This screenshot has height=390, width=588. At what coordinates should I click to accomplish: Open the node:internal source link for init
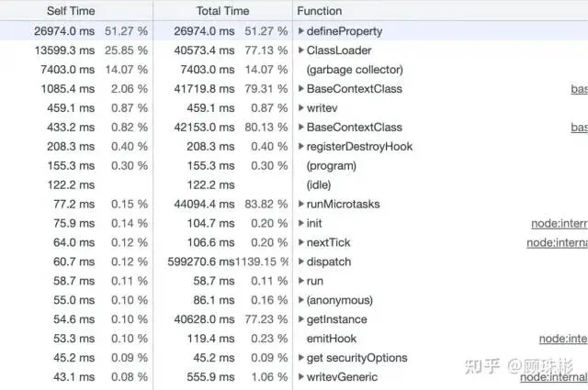559,224
